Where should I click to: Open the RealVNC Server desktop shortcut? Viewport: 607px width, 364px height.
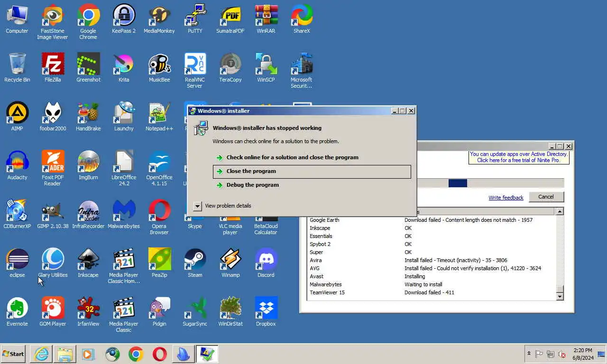[195, 71]
